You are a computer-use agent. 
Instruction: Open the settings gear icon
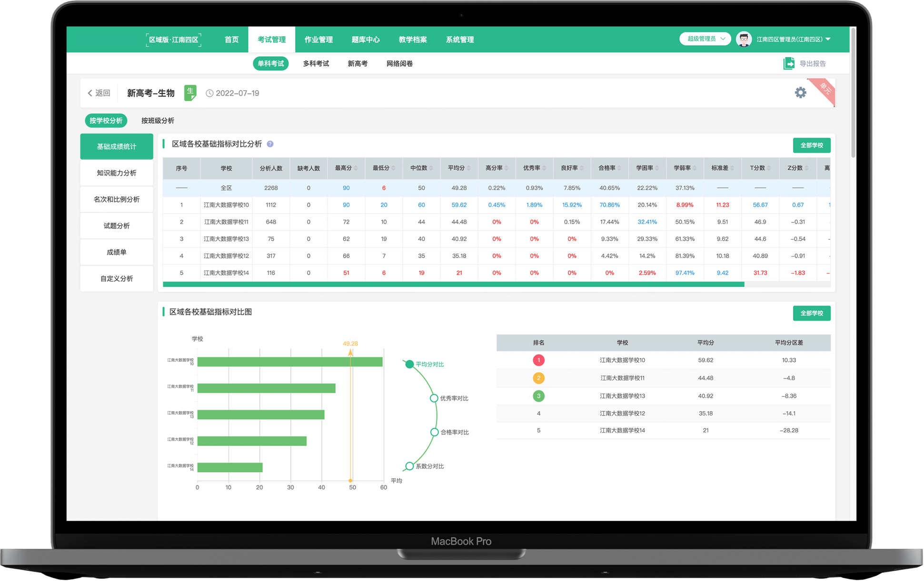800,93
